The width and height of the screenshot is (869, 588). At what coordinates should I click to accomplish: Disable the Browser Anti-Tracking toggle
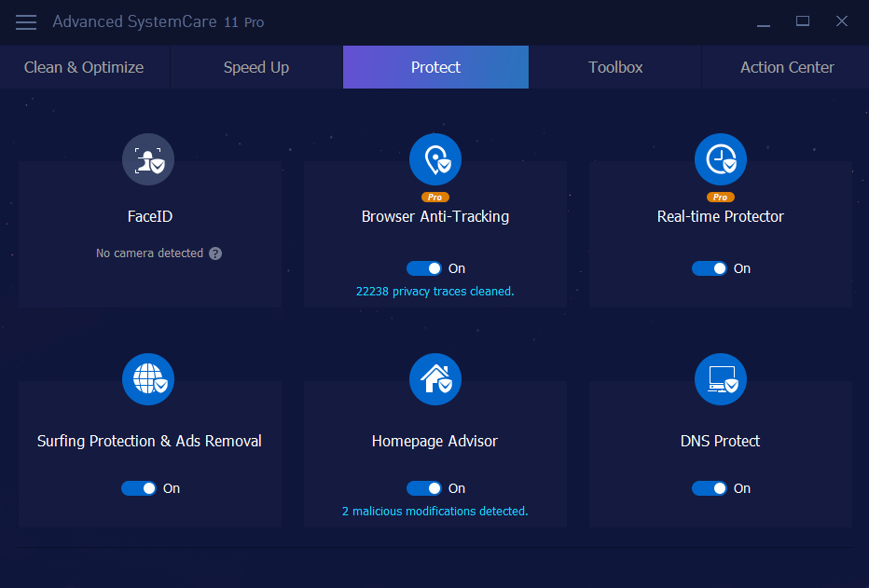(424, 268)
